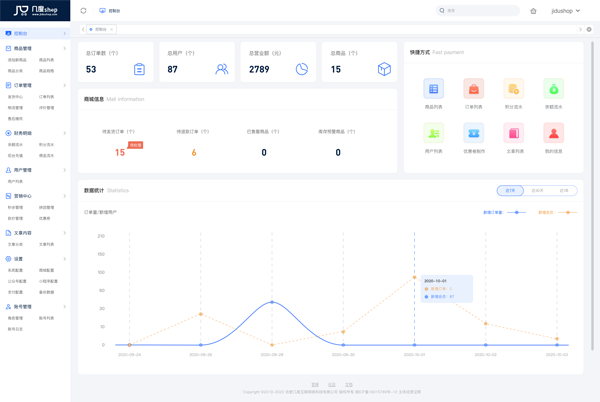
Task: Click the 2020-09-26 orange data point
Action: pos(201,314)
